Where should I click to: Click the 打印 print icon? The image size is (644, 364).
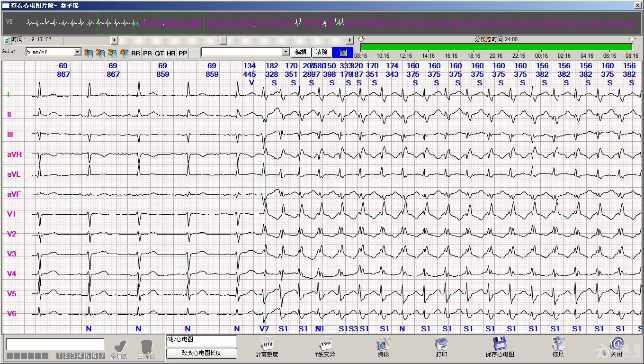pyautogui.click(x=441, y=346)
